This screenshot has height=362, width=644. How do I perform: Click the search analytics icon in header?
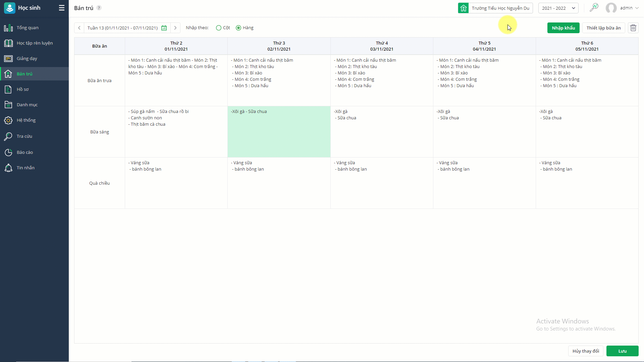594,8
